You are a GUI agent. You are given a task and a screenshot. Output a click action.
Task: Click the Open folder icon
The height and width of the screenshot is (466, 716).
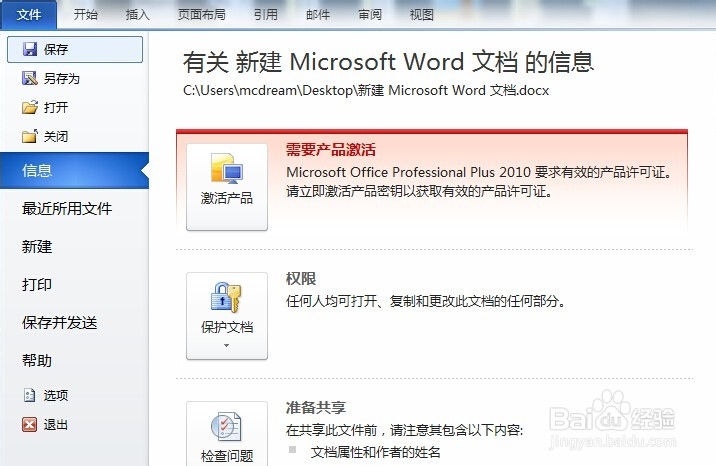pos(30,108)
